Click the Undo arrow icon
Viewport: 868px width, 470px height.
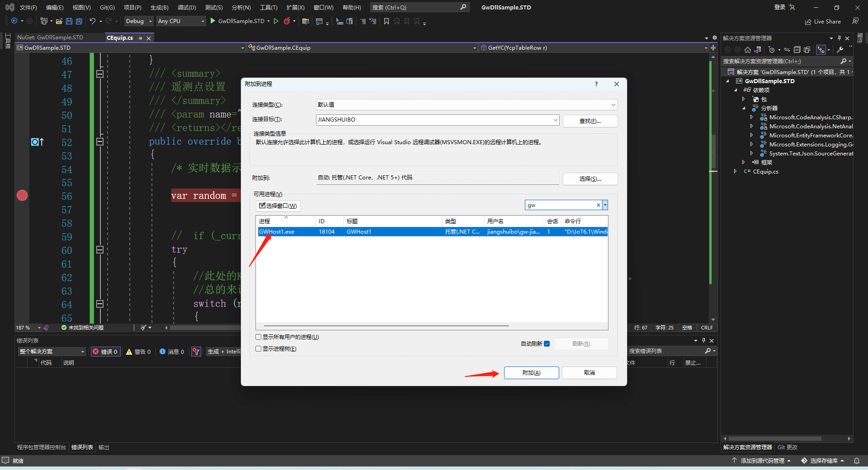92,21
